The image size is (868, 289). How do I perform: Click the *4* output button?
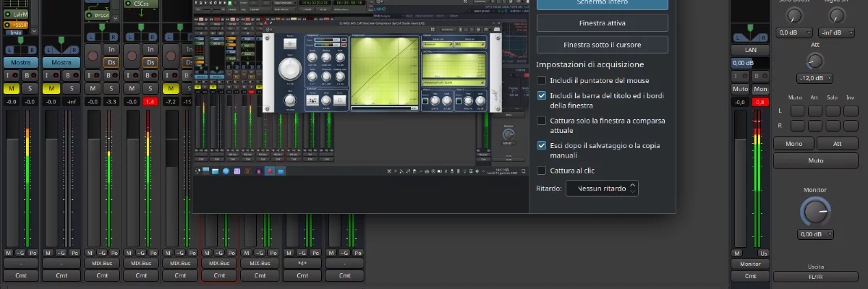303,264
